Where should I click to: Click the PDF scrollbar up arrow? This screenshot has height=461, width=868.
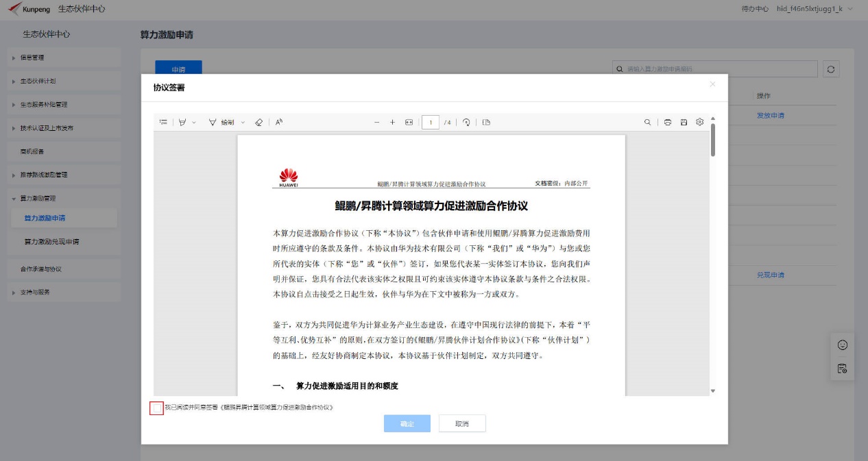pyautogui.click(x=712, y=119)
